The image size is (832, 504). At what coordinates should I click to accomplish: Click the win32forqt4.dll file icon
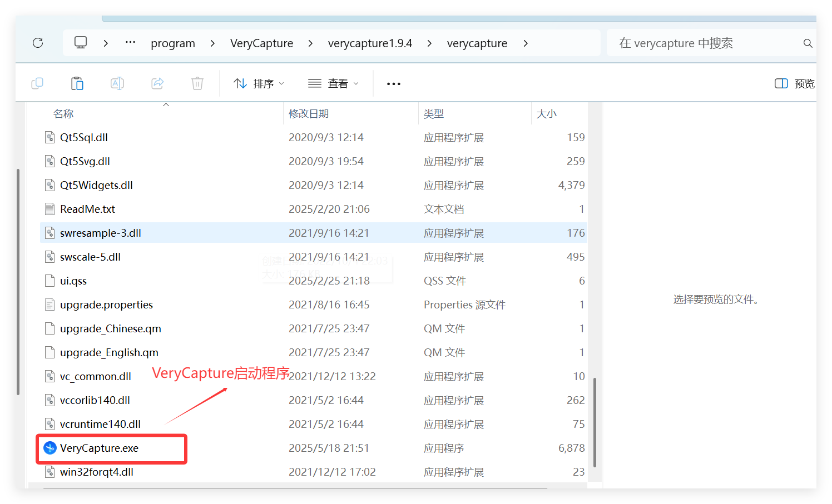click(50, 472)
